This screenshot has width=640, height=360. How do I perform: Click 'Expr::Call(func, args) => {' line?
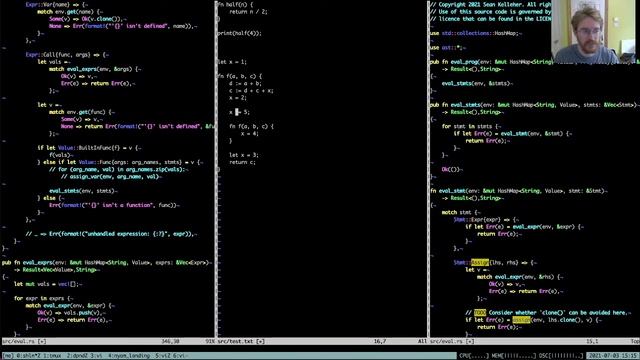click(67, 55)
